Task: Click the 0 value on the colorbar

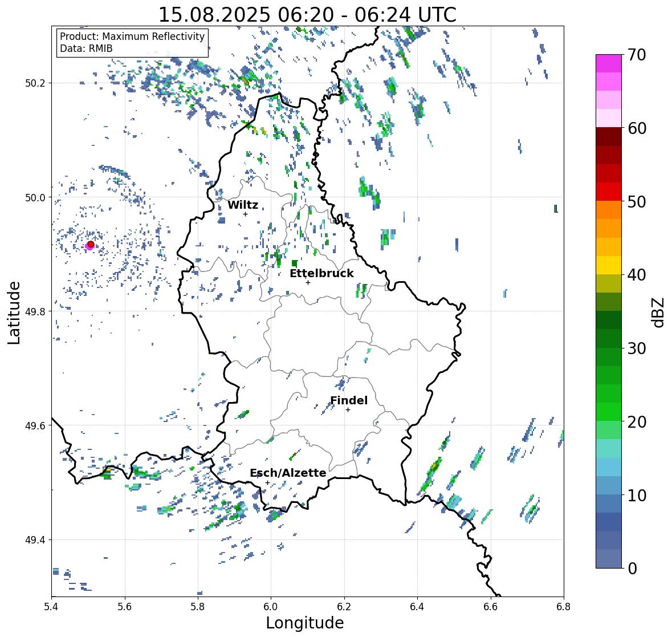Action: [632, 569]
